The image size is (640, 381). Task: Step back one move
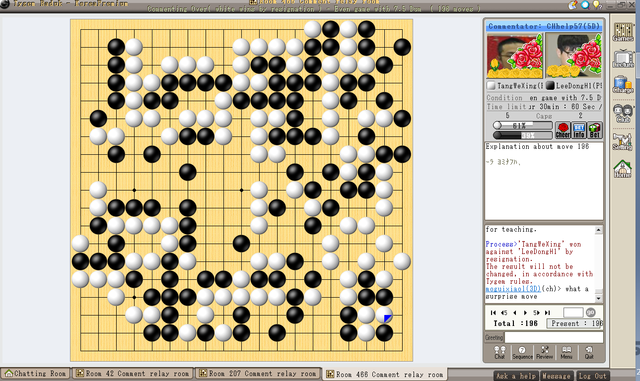(x=515, y=312)
